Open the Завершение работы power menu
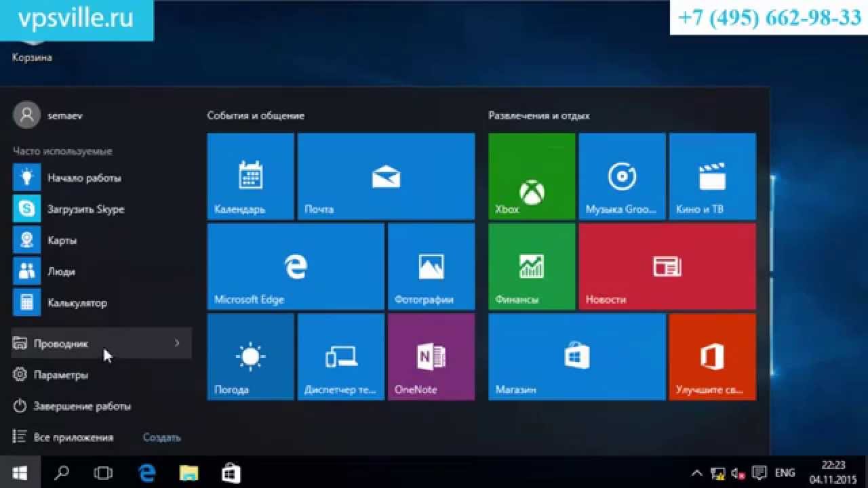 click(x=102, y=406)
